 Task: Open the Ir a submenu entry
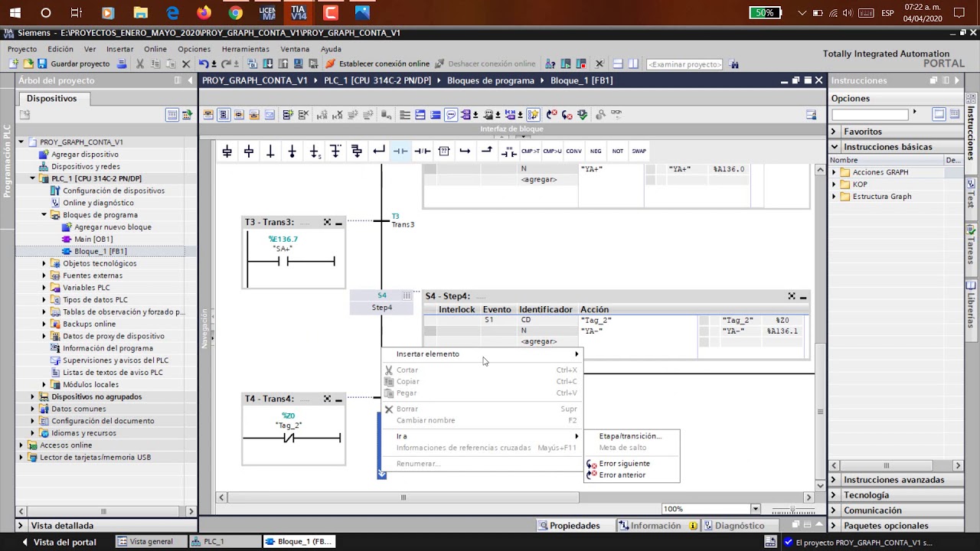(x=483, y=436)
